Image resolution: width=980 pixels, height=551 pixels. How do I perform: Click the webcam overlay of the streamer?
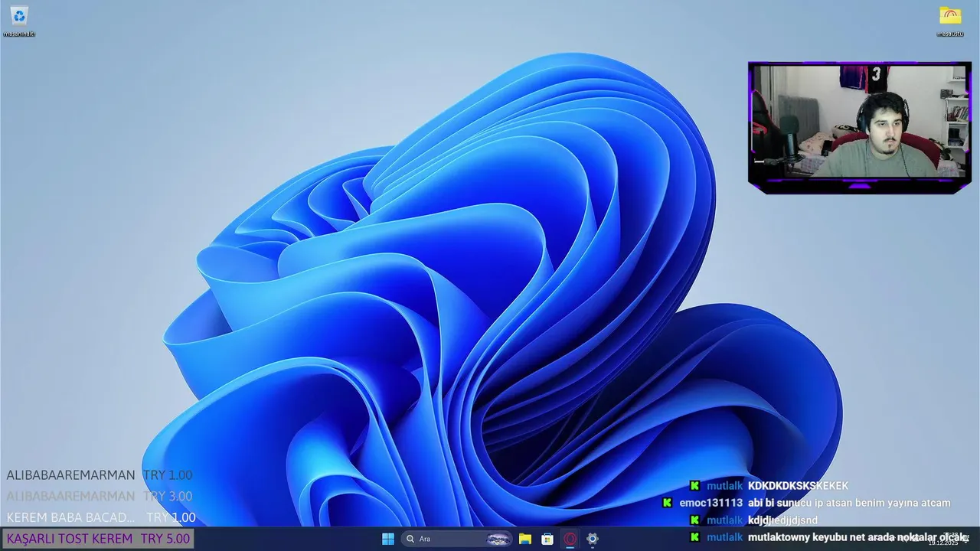click(860, 127)
